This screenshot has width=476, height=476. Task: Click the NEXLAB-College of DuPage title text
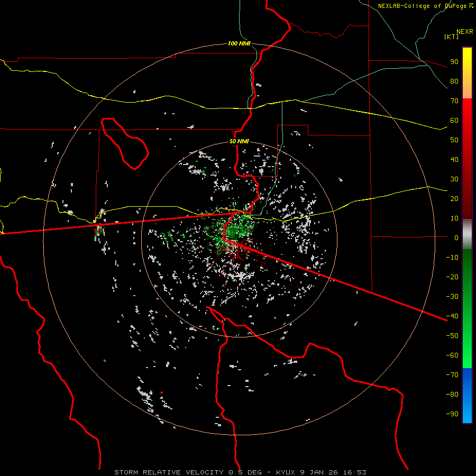[425, 6]
